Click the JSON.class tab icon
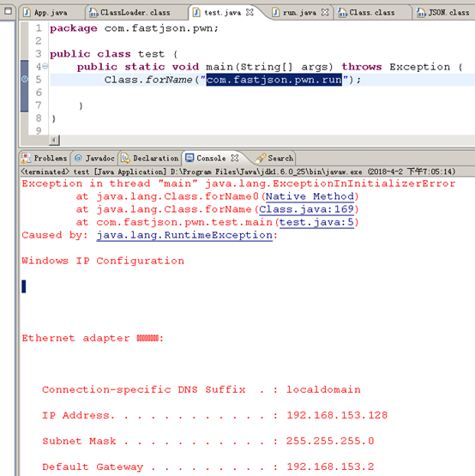The height and width of the screenshot is (476, 475). [421, 13]
